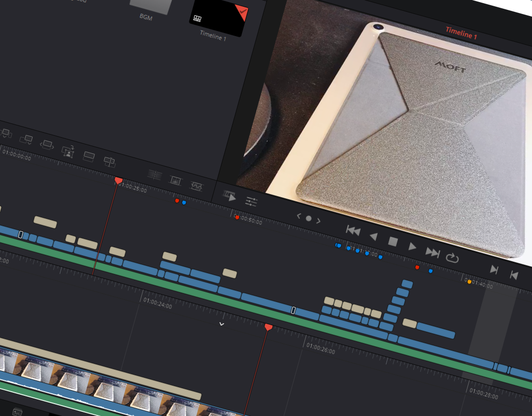532x416 pixels.
Task: Apply the Dissolve transition icon
Action: point(175,181)
